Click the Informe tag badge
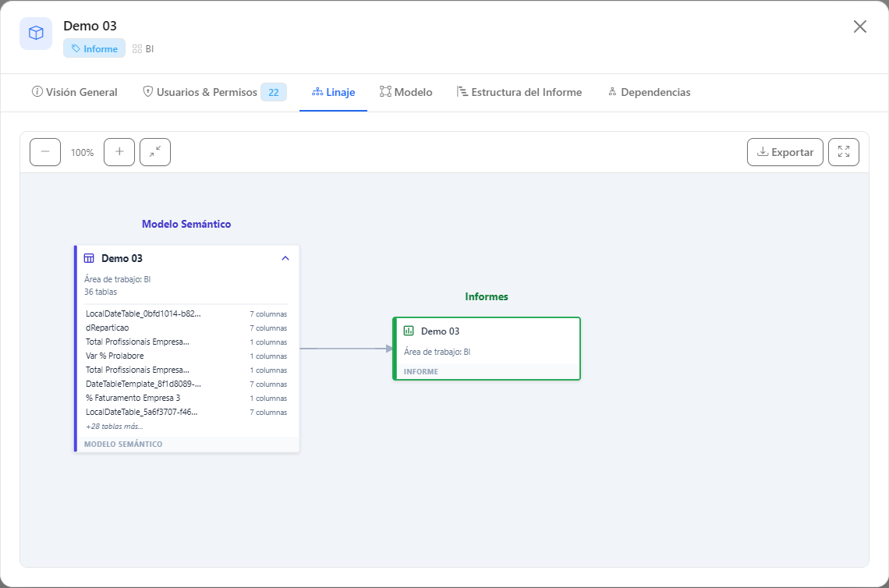 pyautogui.click(x=94, y=49)
